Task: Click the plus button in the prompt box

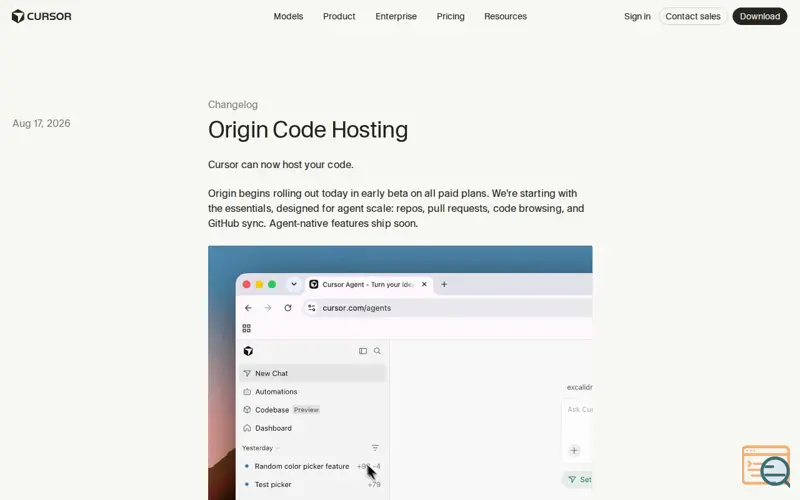Action: (x=574, y=451)
